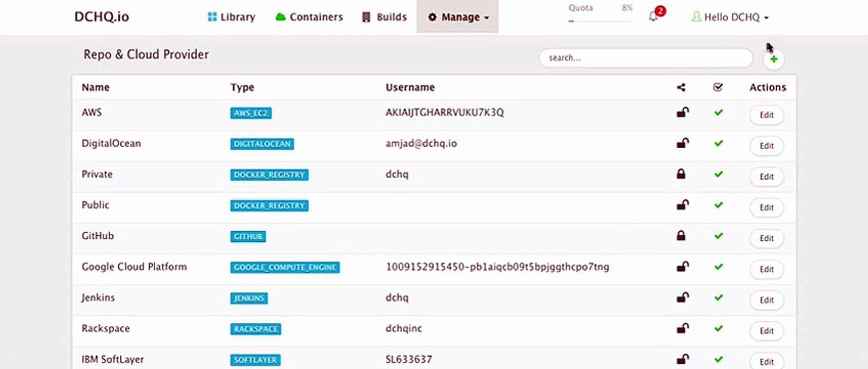Image resolution: width=868 pixels, height=369 pixels.
Task: Click the RACKSPACE type badge
Action: pos(256,329)
